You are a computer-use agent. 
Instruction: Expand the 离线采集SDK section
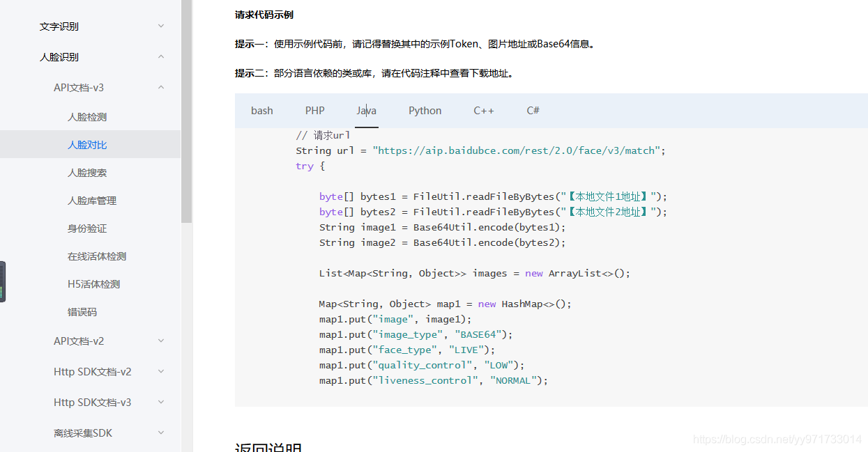click(x=84, y=432)
